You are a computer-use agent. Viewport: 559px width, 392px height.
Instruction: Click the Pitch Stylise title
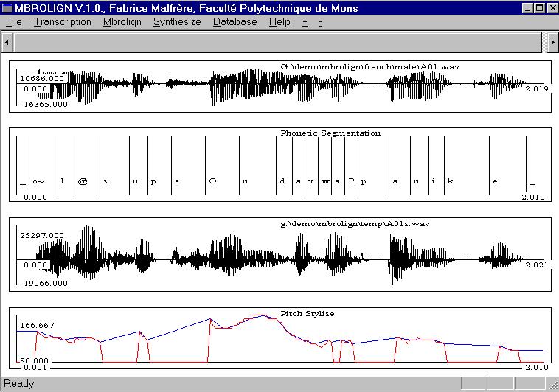click(x=308, y=314)
